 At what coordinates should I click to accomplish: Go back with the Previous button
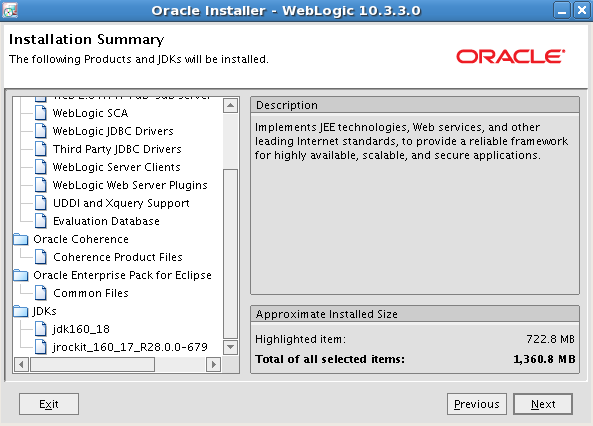coord(477,404)
